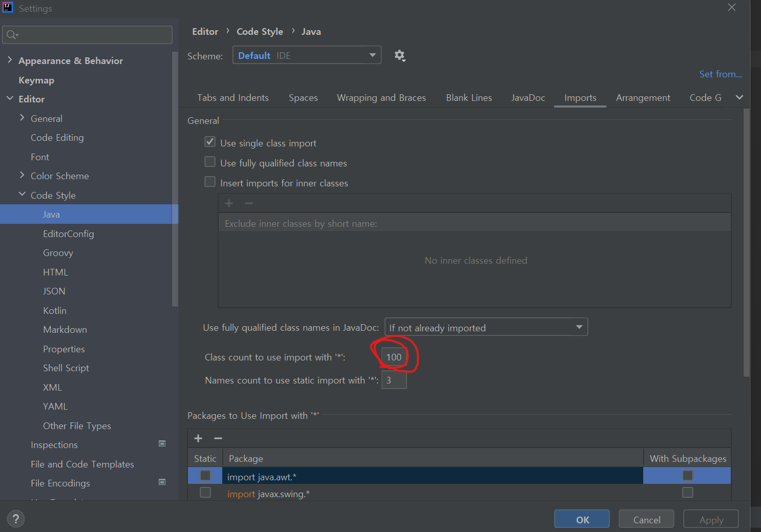Enable Insert imports for inner classes

pyautogui.click(x=210, y=182)
